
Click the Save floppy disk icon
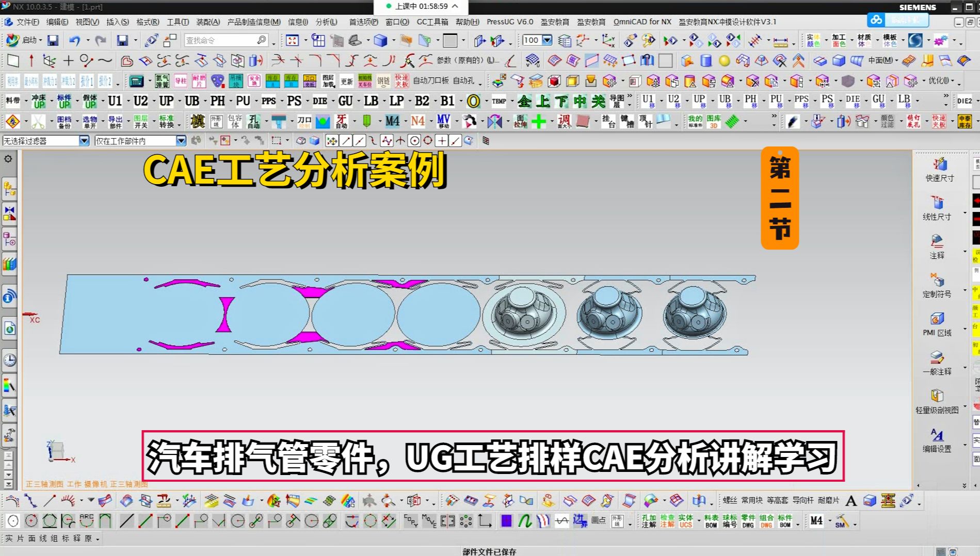tap(53, 40)
